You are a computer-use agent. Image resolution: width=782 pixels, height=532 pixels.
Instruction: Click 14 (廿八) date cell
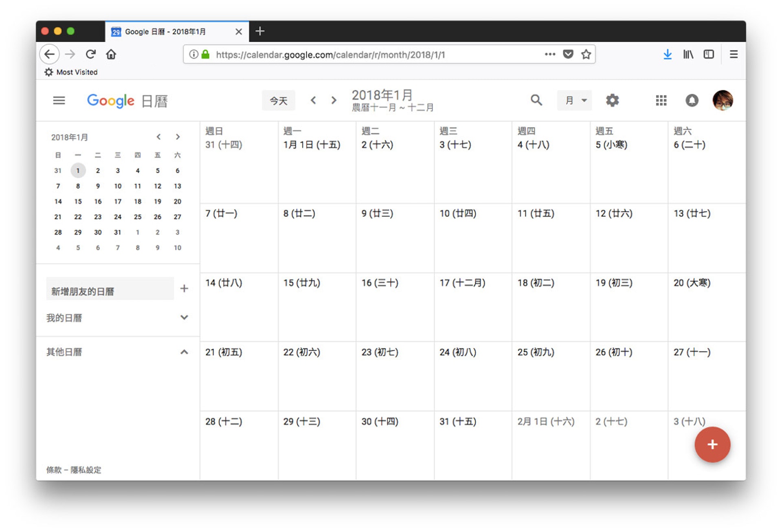pos(224,283)
